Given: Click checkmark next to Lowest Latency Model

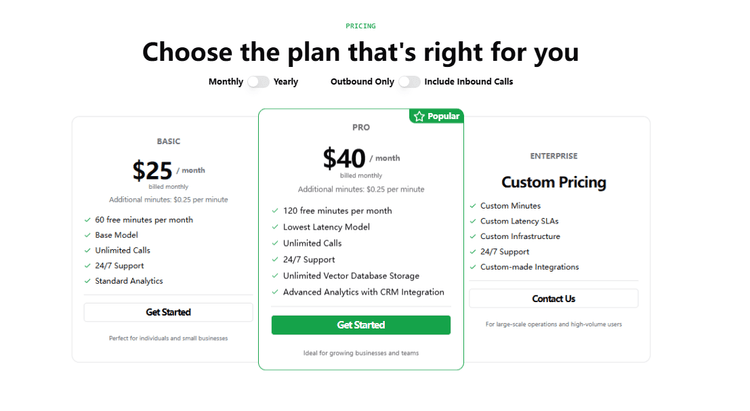Looking at the screenshot, I should pos(275,227).
